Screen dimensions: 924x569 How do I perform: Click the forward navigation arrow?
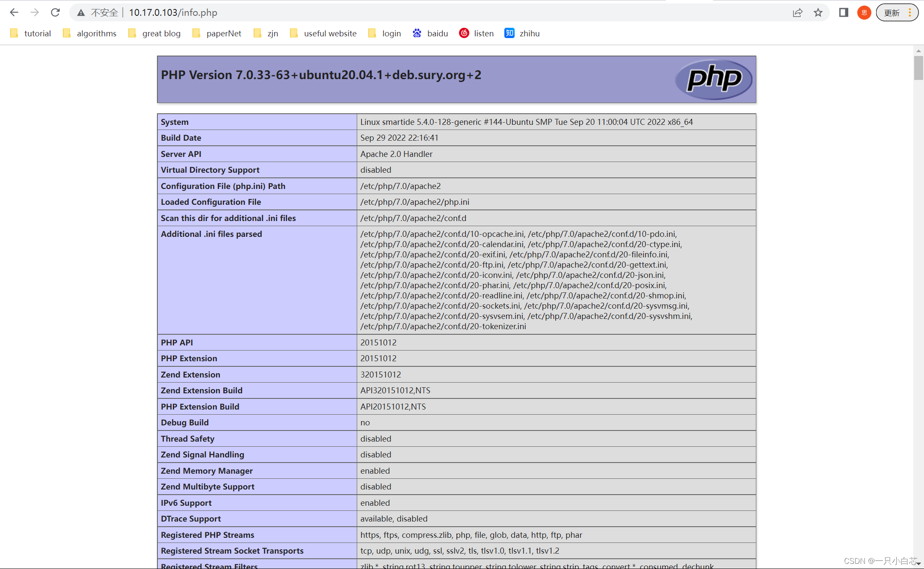pyautogui.click(x=35, y=12)
